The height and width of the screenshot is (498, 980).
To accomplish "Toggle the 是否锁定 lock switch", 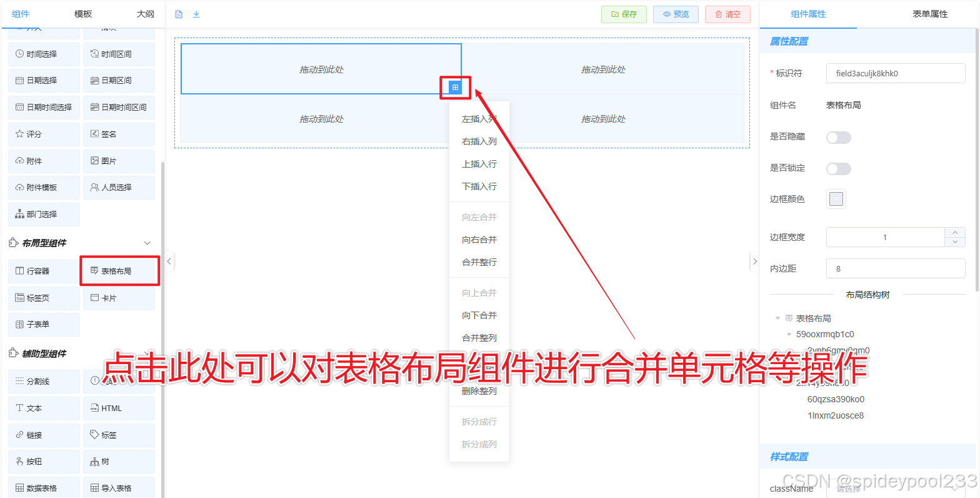I will coord(839,168).
